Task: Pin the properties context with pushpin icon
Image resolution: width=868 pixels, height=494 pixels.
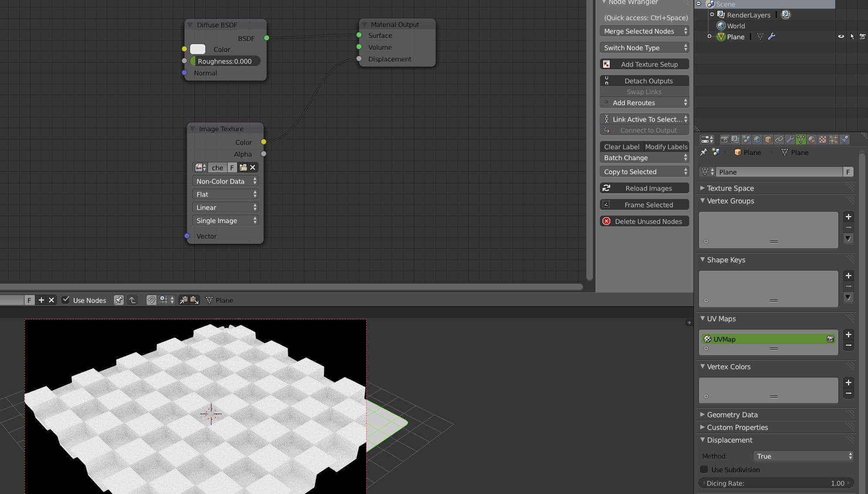Action: click(703, 152)
